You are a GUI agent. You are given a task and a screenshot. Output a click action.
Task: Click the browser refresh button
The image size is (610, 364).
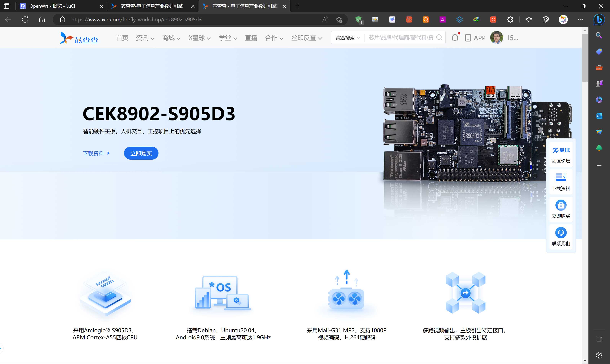pyautogui.click(x=25, y=19)
